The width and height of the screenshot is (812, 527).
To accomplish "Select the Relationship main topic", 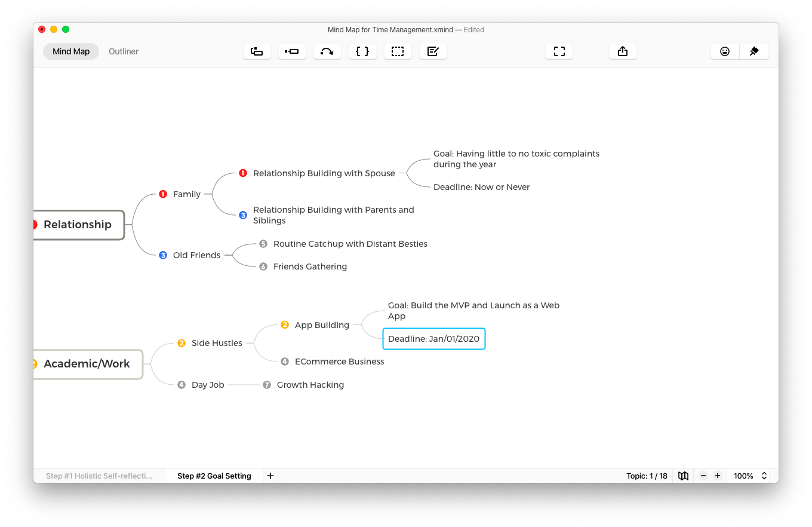I will point(78,225).
